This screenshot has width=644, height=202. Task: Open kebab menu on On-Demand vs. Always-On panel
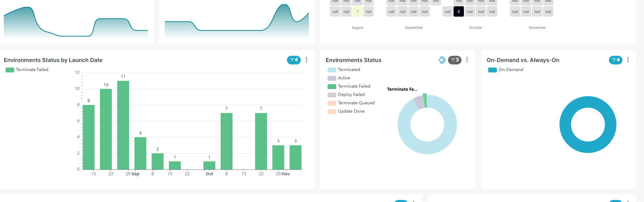pyautogui.click(x=628, y=60)
